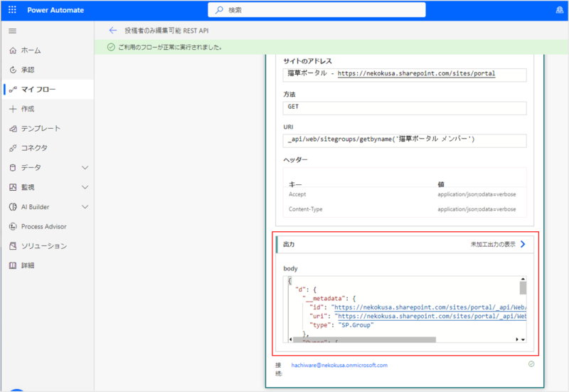Open ソリューション in the sidebar
Viewport: 569px width, 392px height.
(x=43, y=246)
